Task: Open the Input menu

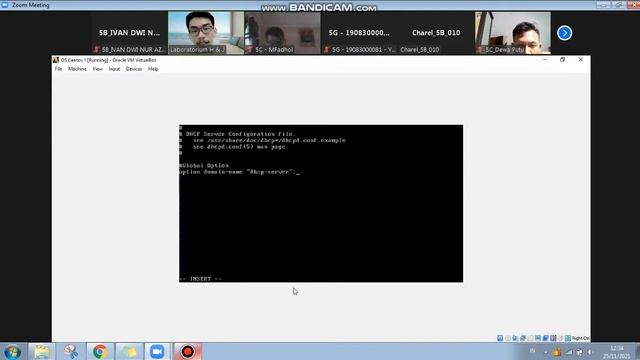Action: (114, 69)
